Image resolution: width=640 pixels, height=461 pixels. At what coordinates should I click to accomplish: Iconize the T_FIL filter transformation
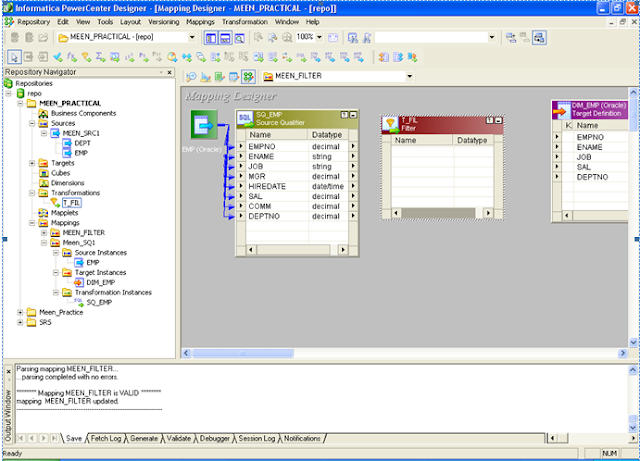tap(498, 120)
